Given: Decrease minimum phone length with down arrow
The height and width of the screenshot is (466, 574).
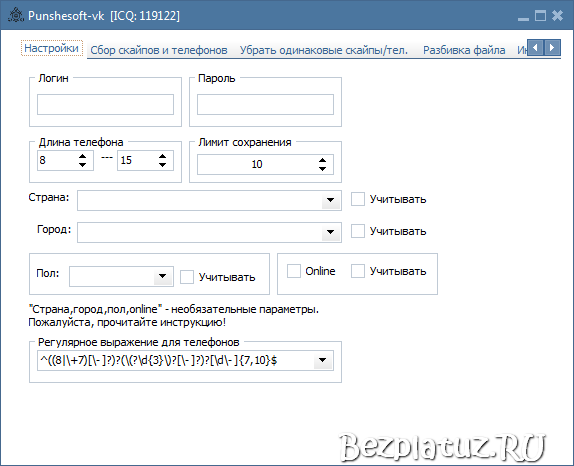Looking at the screenshot, I should pos(82,165).
